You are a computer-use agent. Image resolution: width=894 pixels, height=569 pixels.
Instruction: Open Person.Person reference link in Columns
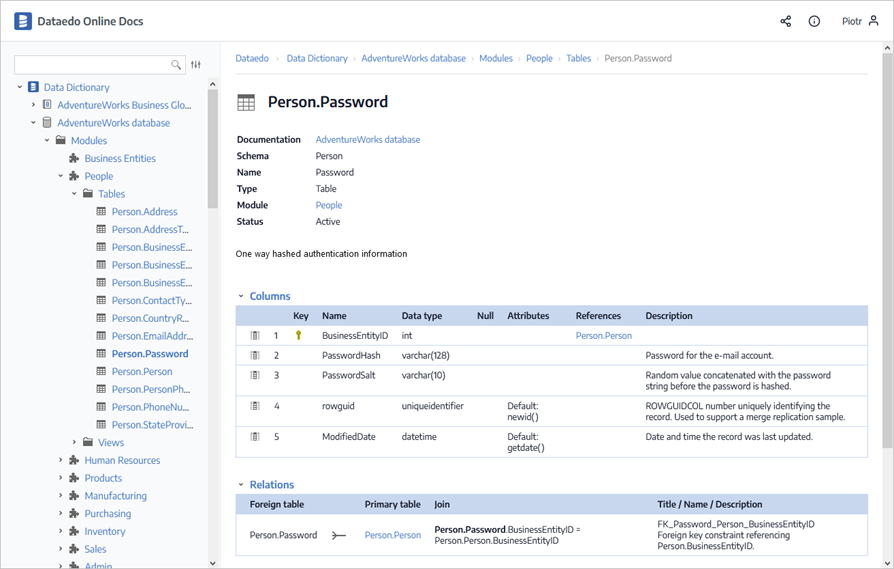[603, 336]
